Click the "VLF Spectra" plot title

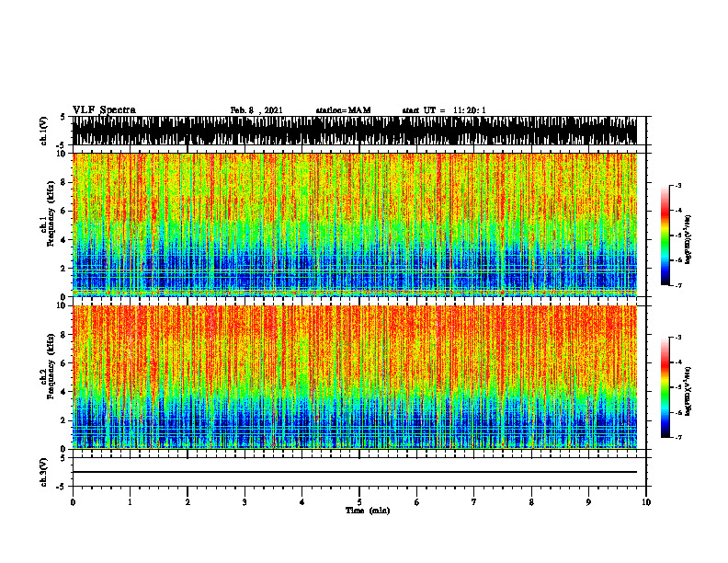[104, 110]
